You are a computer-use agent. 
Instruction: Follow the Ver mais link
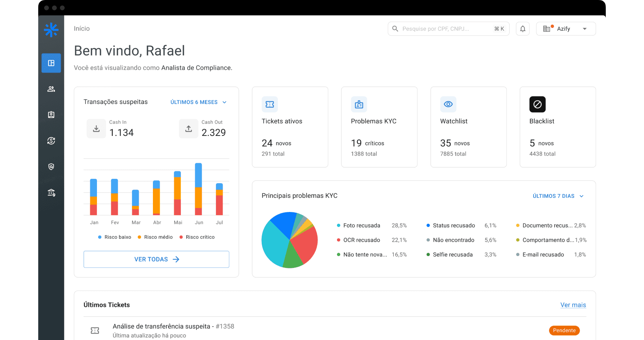point(573,305)
